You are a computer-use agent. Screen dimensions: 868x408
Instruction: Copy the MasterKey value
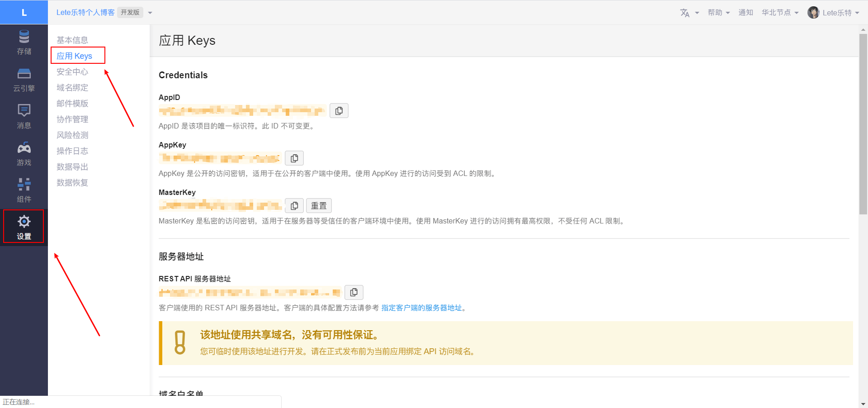[294, 206]
